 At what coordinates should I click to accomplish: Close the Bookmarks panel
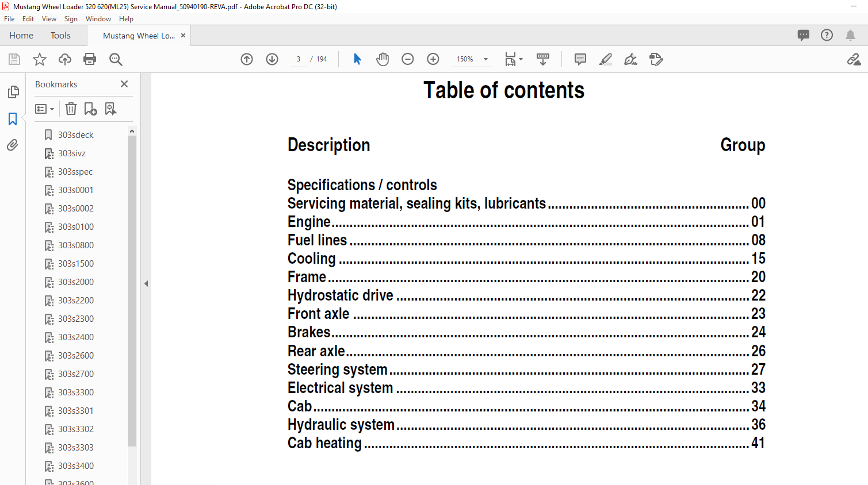124,84
